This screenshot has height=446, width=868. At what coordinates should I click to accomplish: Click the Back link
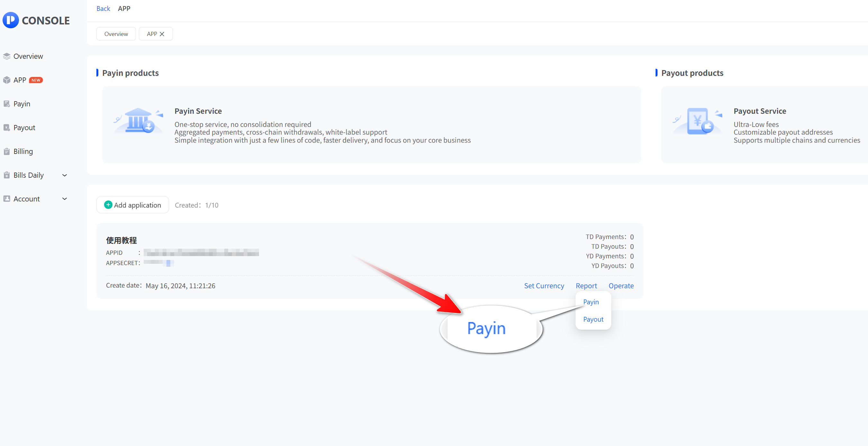[103, 9]
